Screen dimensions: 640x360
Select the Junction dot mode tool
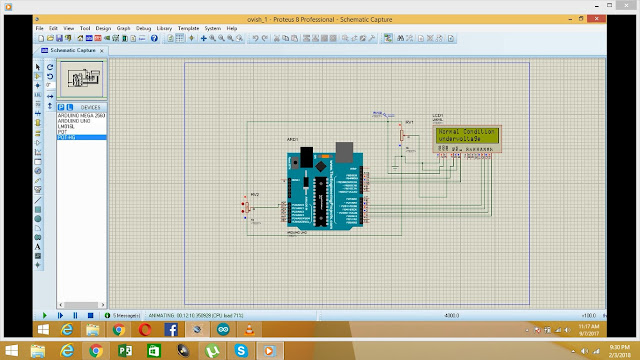click(x=38, y=85)
